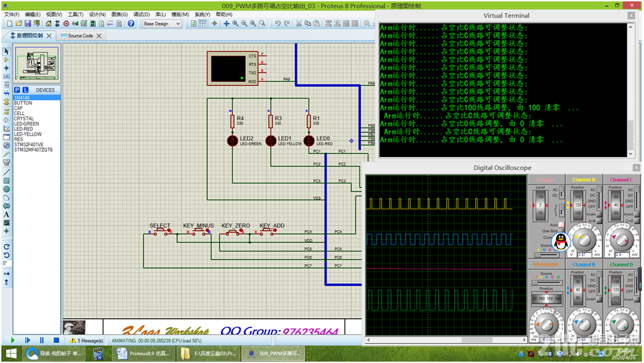Open the Base Design variant dropdown
Image resolution: width=644 pixels, height=363 pixels.
tap(162, 23)
